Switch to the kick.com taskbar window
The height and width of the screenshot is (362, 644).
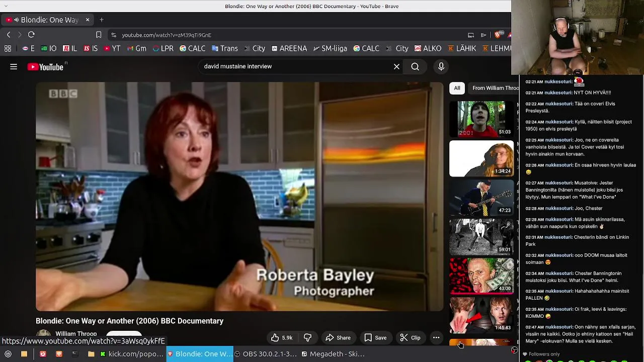pos(132,354)
